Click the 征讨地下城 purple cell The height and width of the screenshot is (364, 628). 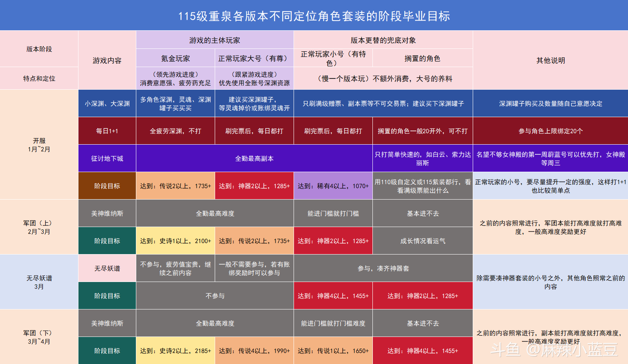[x=107, y=158]
